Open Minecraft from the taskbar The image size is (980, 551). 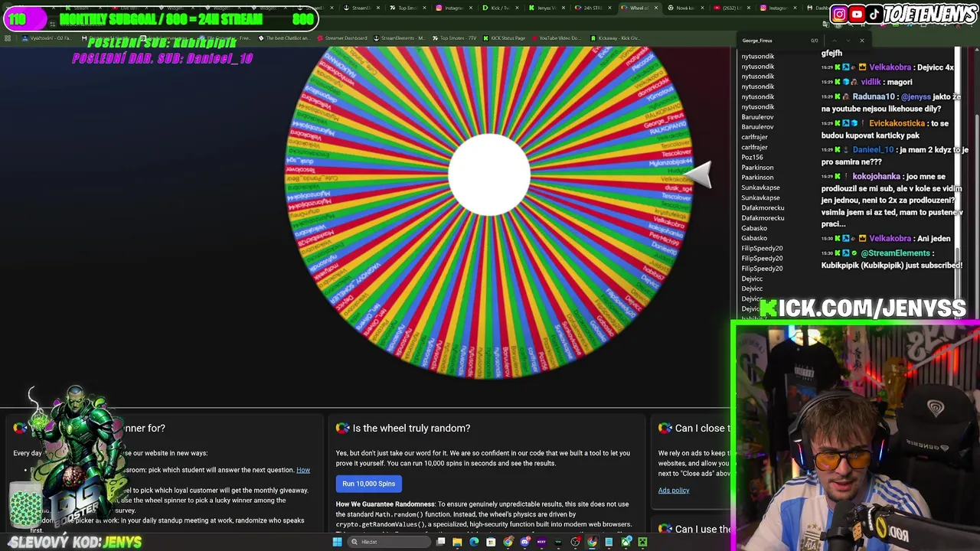(642, 542)
